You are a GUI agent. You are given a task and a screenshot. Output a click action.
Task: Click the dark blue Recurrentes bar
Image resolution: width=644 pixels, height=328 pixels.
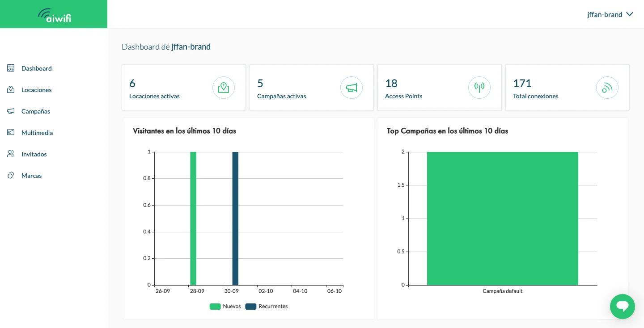point(235,219)
